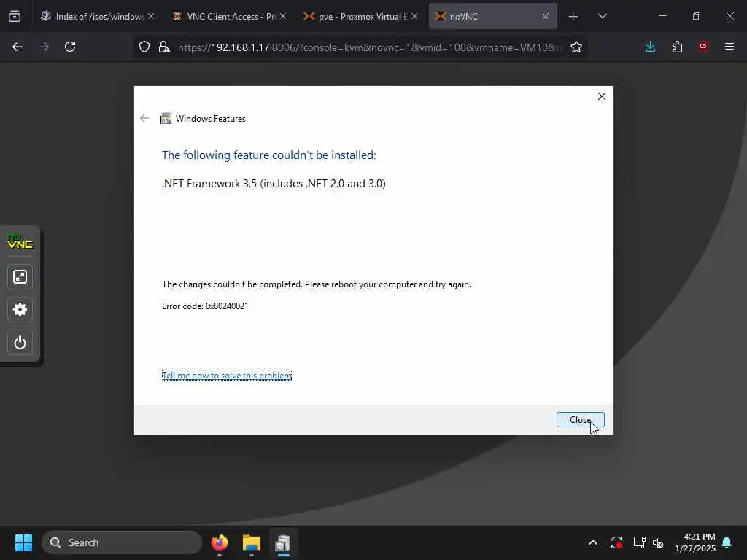This screenshot has height=560, width=747.
Task: Bookmark this page with star icon
Action: [576, 47]
